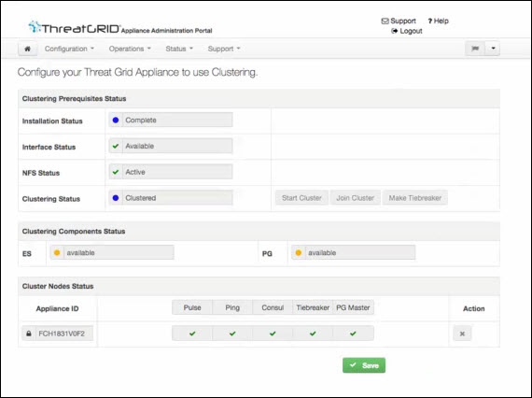Select the ES 'available' field

tap(119, 252)
